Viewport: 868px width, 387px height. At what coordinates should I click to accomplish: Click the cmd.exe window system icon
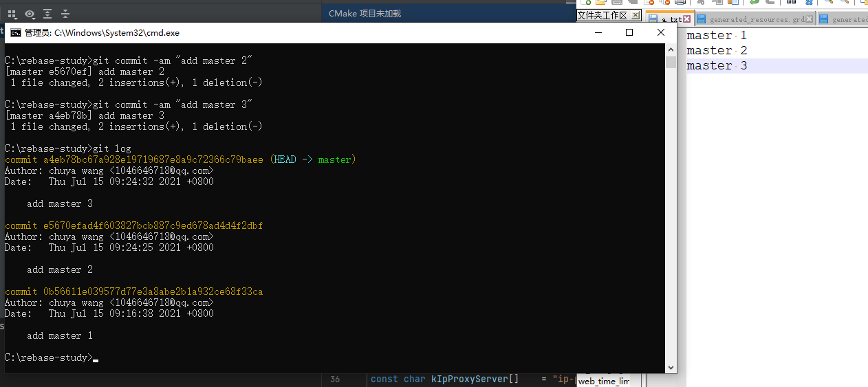coord(15,32)
